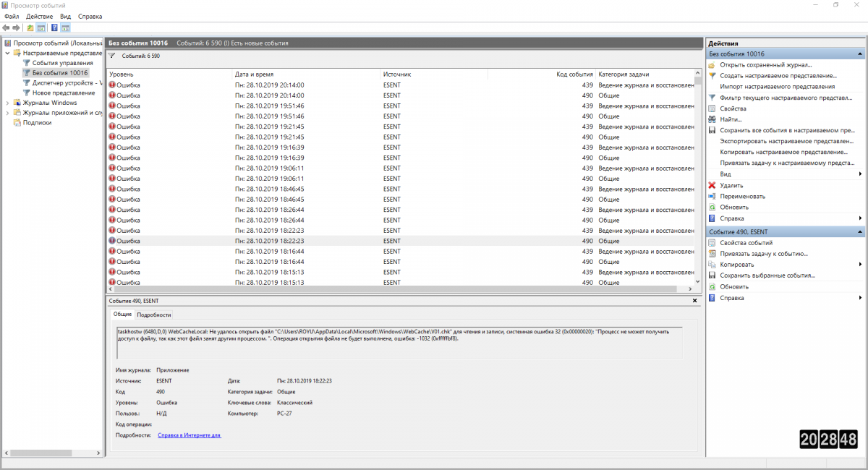This screenshot has height=470, width=868.
Task: Select the 18:16:44 event with code 439
Action: (401, 251)
